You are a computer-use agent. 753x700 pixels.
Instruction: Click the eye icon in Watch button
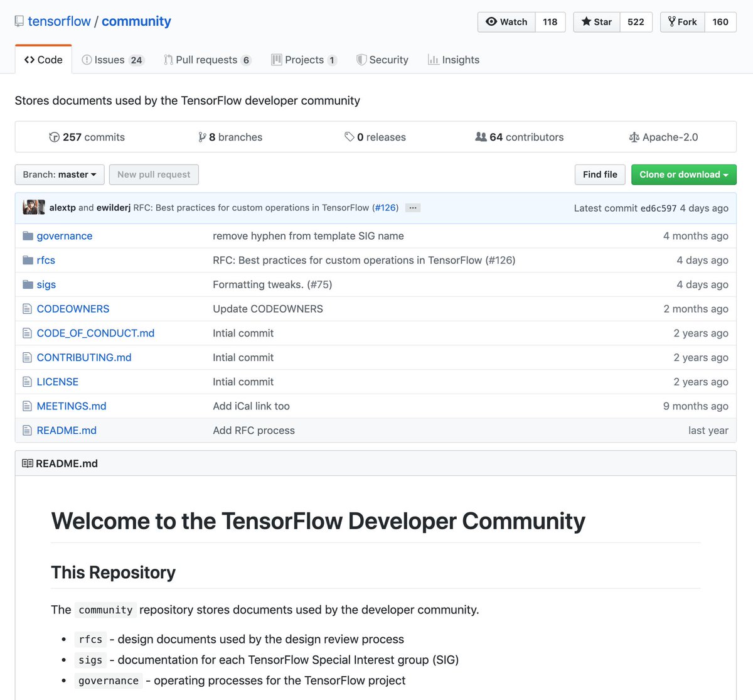click(491, 21)
